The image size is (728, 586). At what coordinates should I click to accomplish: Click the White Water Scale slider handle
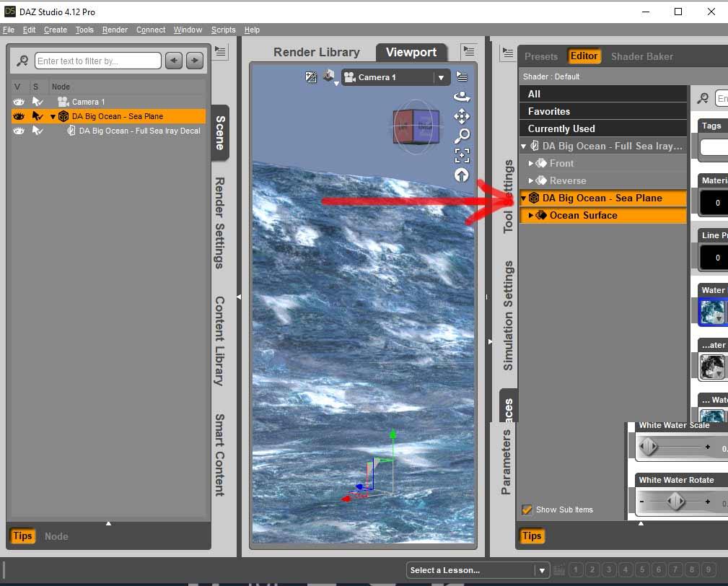coord(648,447)
